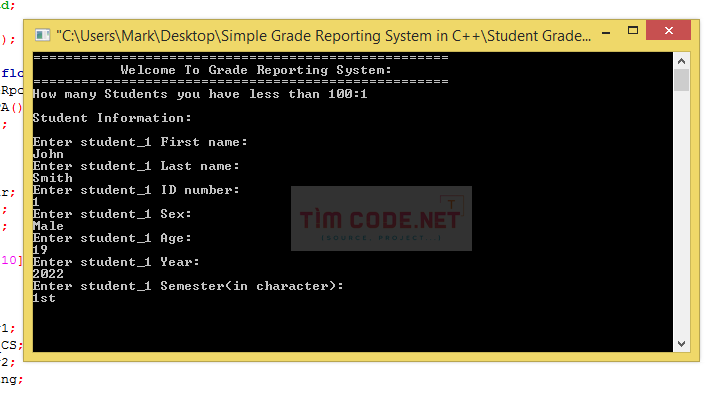The height and width of the screenshot is (398, 724).
Task: Click 'Enter student_1 Age:' prompt
Action: point(112,238)
